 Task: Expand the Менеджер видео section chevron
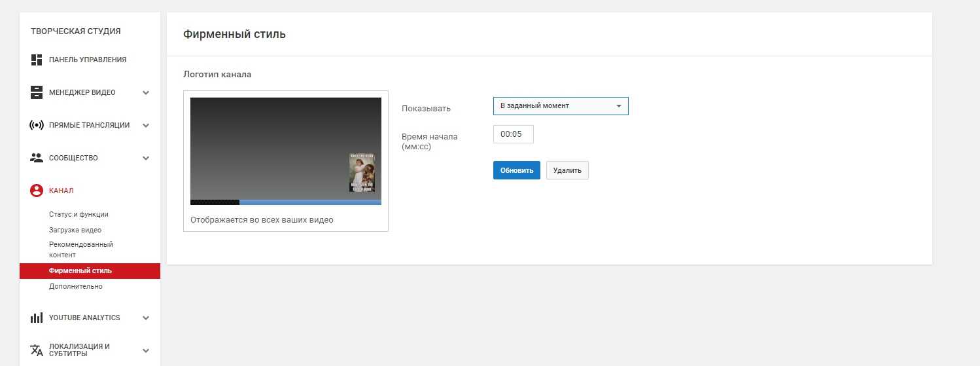click(x=146, y=93)
